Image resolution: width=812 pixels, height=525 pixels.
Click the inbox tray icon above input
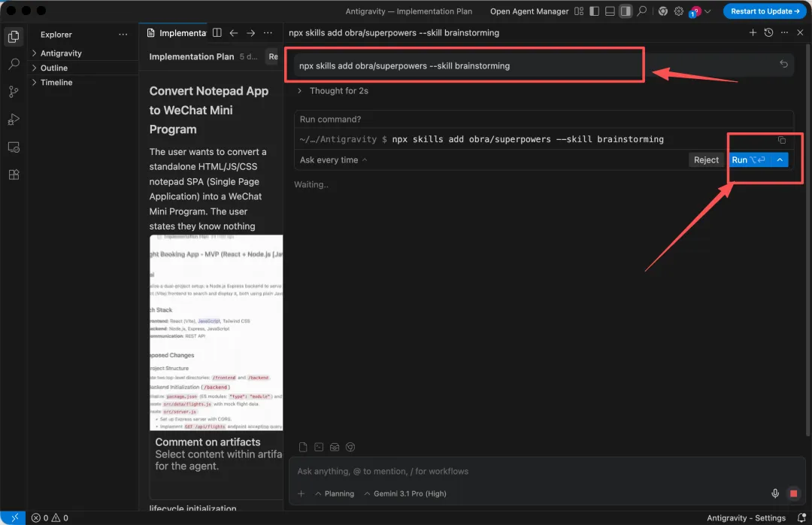tap(335, 447)
